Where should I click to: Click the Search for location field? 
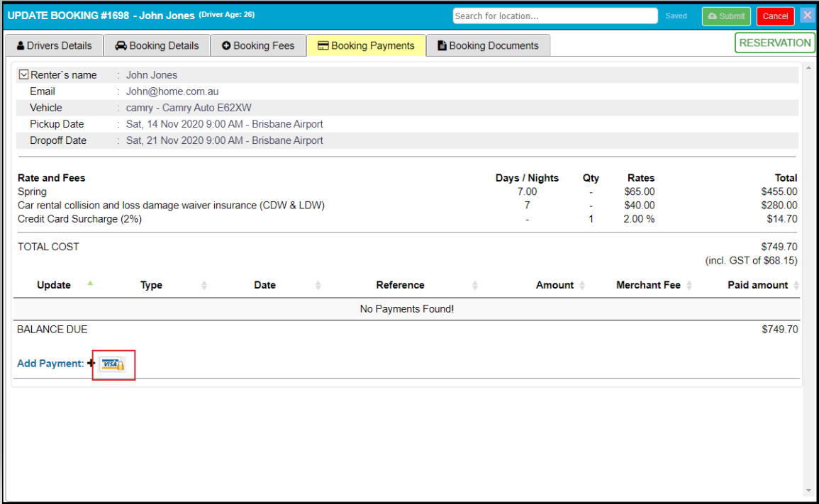click(555, 16)
